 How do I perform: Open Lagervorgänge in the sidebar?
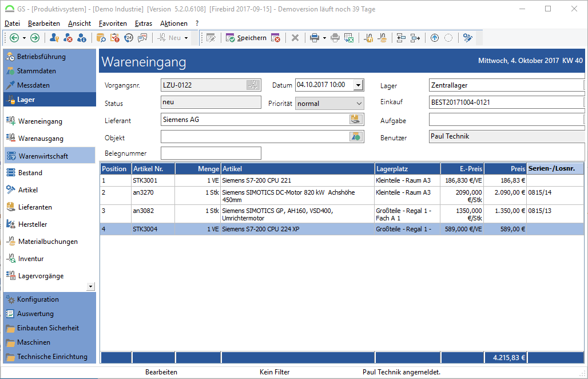click(50, 276)
